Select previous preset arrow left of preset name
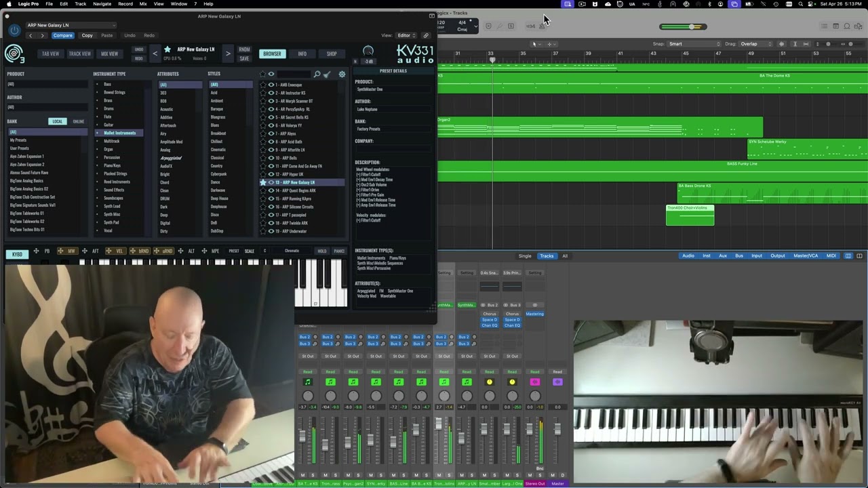This screenshot has width=868, height=488. point(155,53)
